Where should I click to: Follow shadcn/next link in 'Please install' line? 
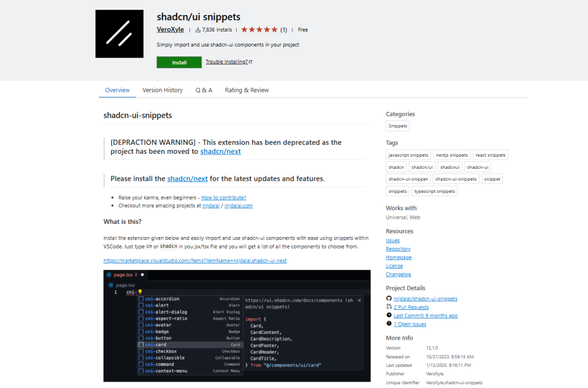point(188,179)
